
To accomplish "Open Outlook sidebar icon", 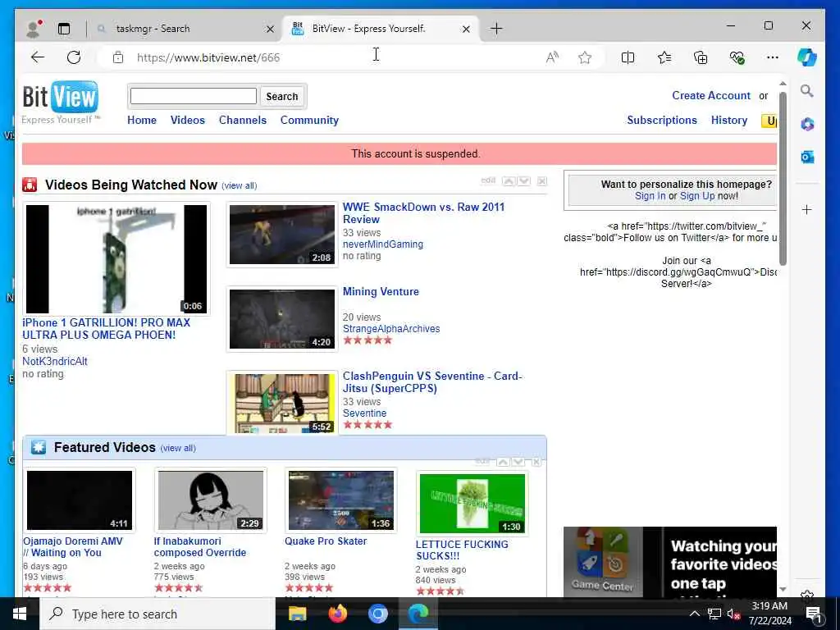I will (x=807, y=157).
